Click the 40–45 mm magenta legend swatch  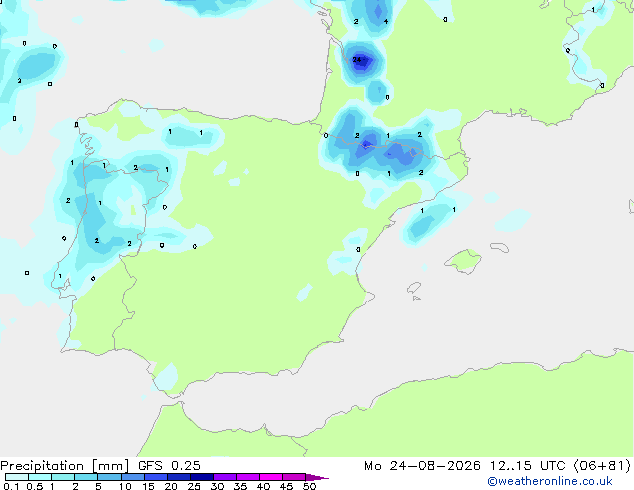coord(271,477)
